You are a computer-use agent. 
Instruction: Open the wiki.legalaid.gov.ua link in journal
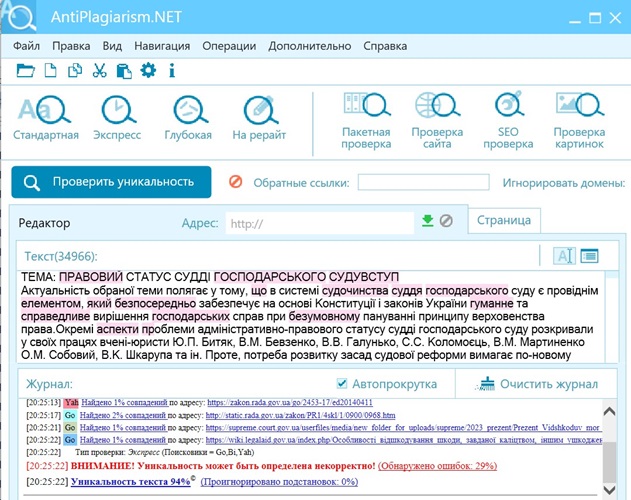click(404, 440)
